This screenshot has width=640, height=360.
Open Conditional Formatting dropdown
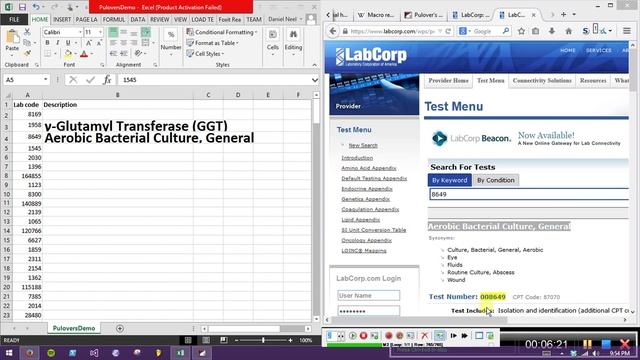tap(222, 32)
